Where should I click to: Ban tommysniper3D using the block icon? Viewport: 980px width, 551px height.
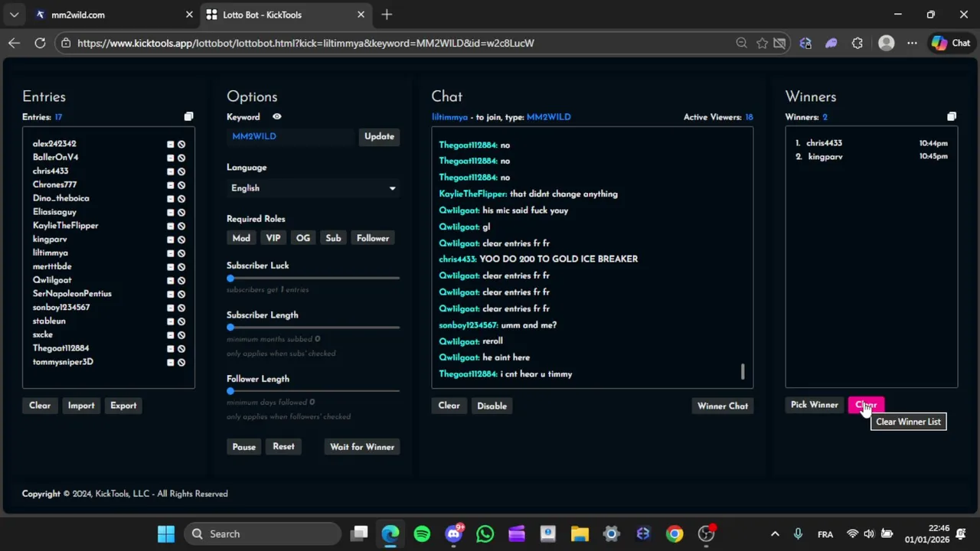[x=181, y=363]
